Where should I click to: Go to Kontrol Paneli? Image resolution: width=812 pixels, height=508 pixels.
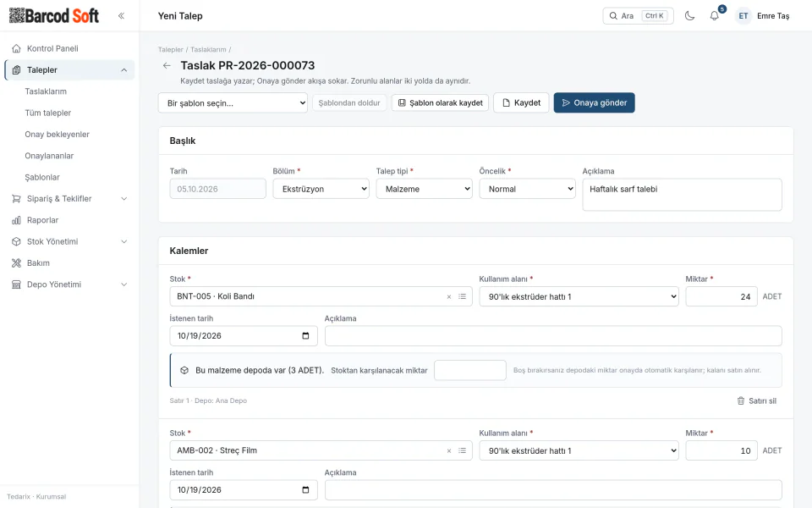(69, 48)
